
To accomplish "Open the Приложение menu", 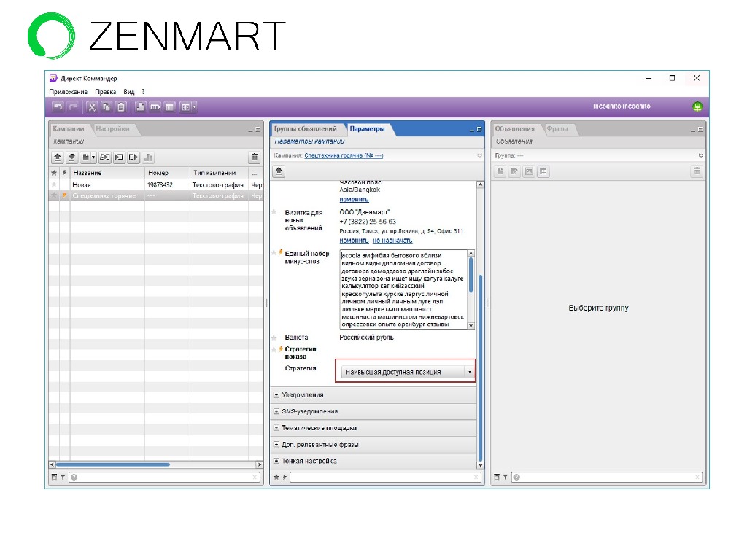I will pos(68,92).
